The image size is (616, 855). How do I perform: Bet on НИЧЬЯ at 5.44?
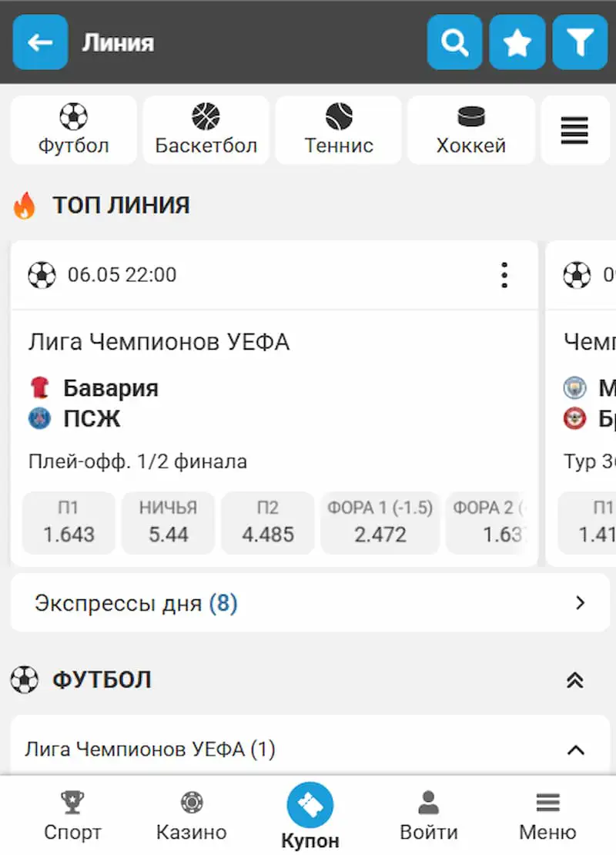click(x=168, y=522)
